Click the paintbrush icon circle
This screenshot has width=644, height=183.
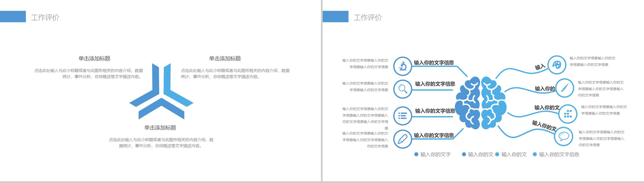(x=565, y=88)
